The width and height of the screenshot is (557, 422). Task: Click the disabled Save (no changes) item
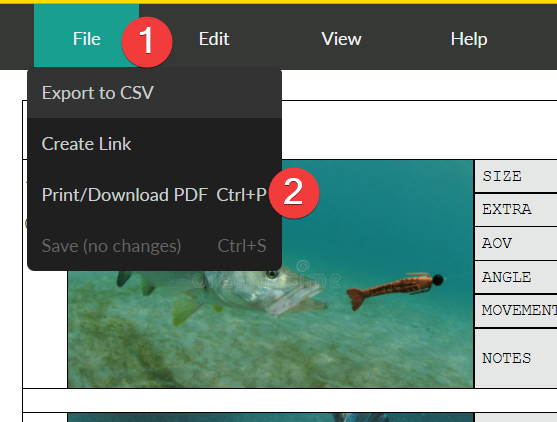[x=155, y=246]
